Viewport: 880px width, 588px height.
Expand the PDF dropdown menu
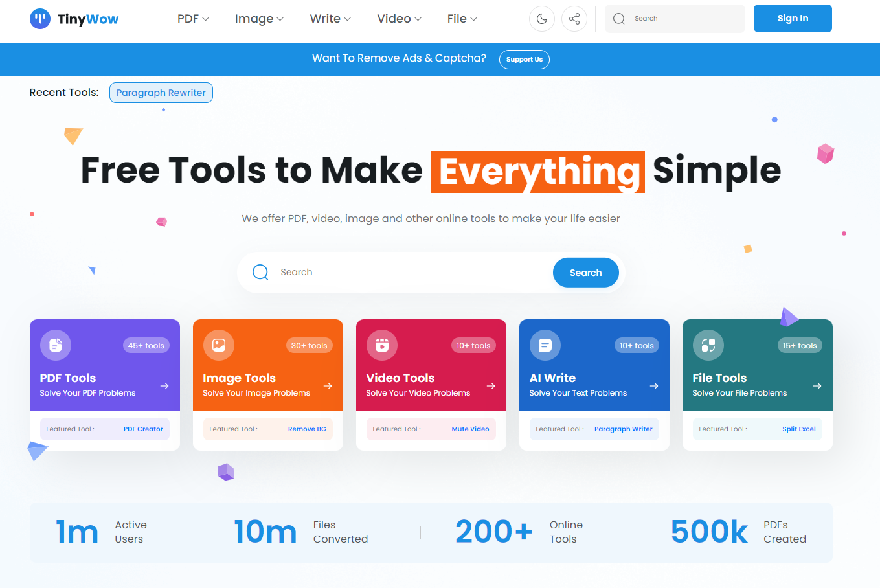[x=193, y=19]
